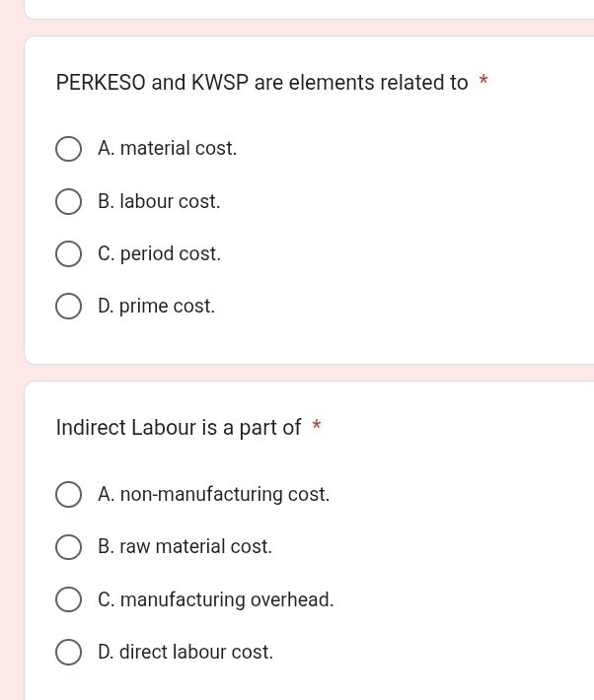Click the 'C. period cost.' option text
Viewport: 594px width, 700px height.
160,253
